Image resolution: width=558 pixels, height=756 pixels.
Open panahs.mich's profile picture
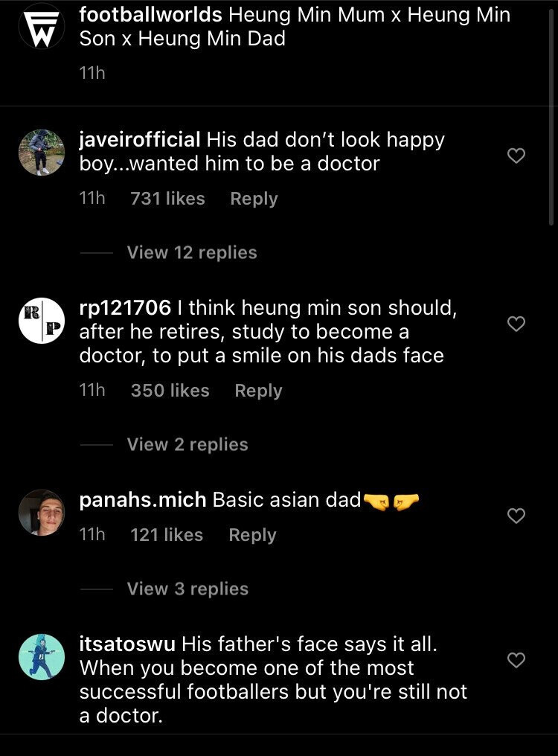[x=42, y=512]
